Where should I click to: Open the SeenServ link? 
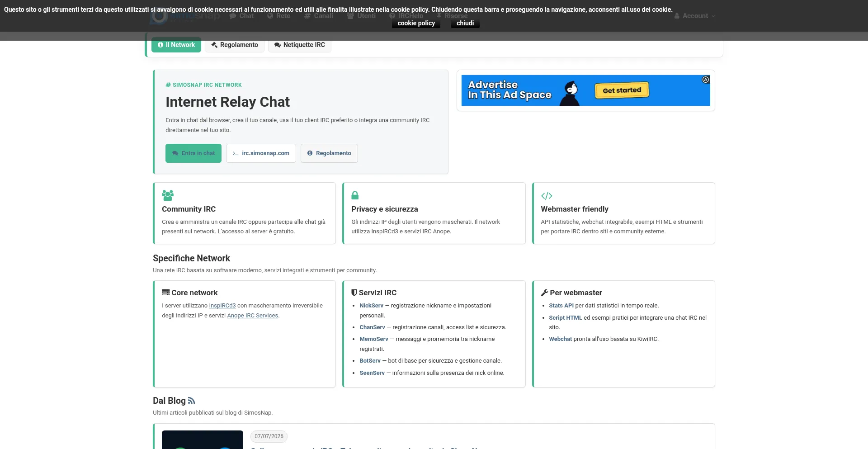point(372,373)
